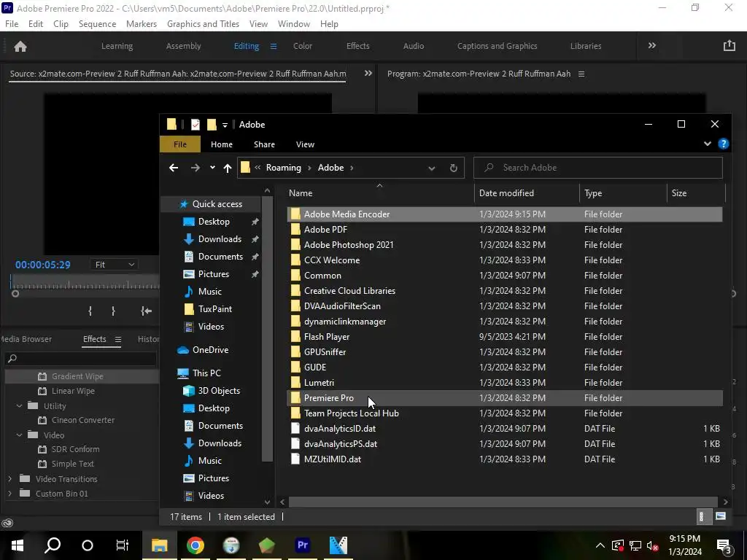Open Task View on taskbar
The height and width of the screenshot is (560, 747).
pos(123,545)
